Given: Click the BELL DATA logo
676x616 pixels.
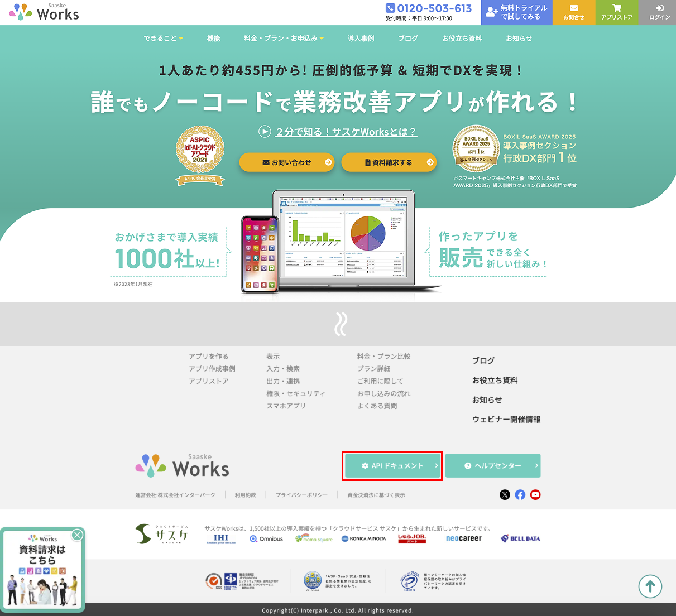Looking at the screenshot, I should [x=520, y=538].
